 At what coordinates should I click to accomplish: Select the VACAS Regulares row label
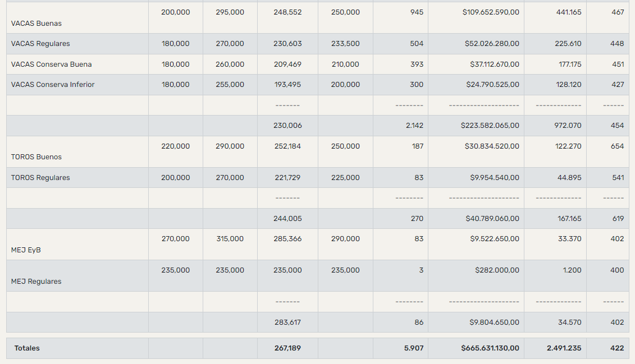click(x=40, y=44)
